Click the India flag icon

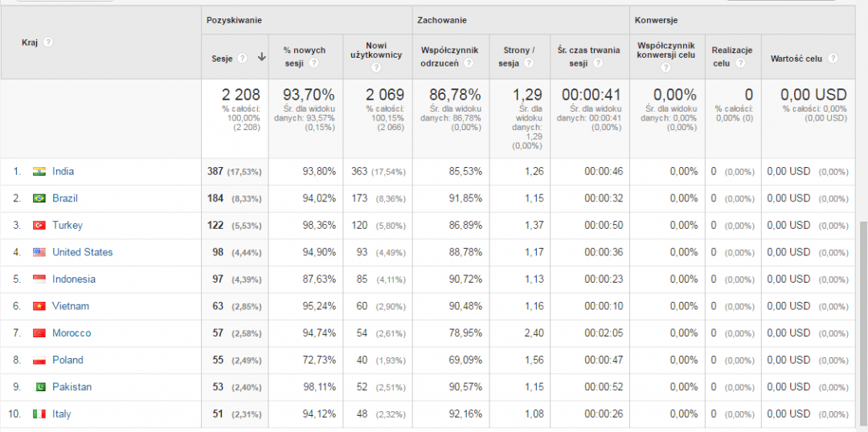(x=39, y=171)
